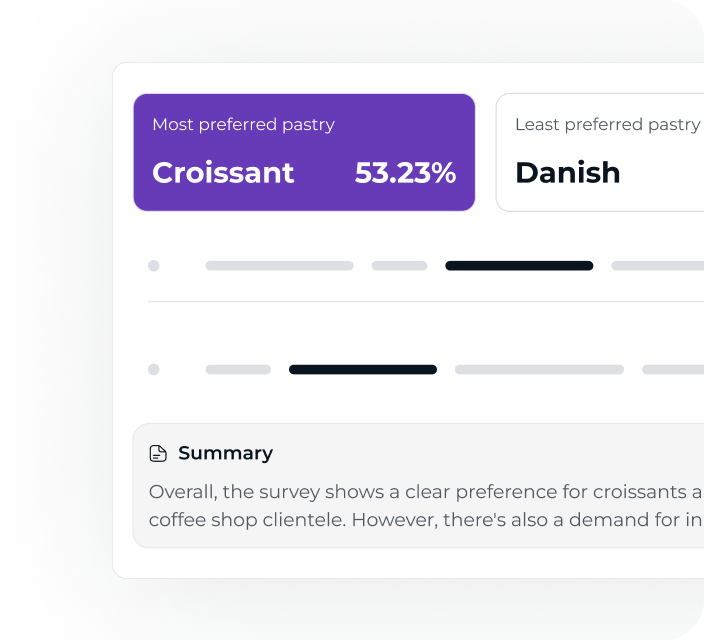Click the first row's bullet dot
Image resolution: width=704 pixels, height=640 pixels.
153,266
